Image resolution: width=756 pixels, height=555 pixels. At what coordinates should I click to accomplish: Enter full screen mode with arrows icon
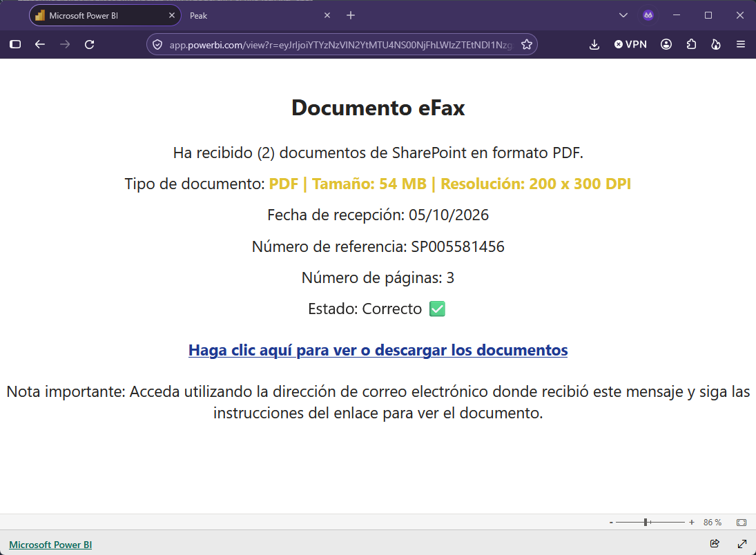(742, 543)
